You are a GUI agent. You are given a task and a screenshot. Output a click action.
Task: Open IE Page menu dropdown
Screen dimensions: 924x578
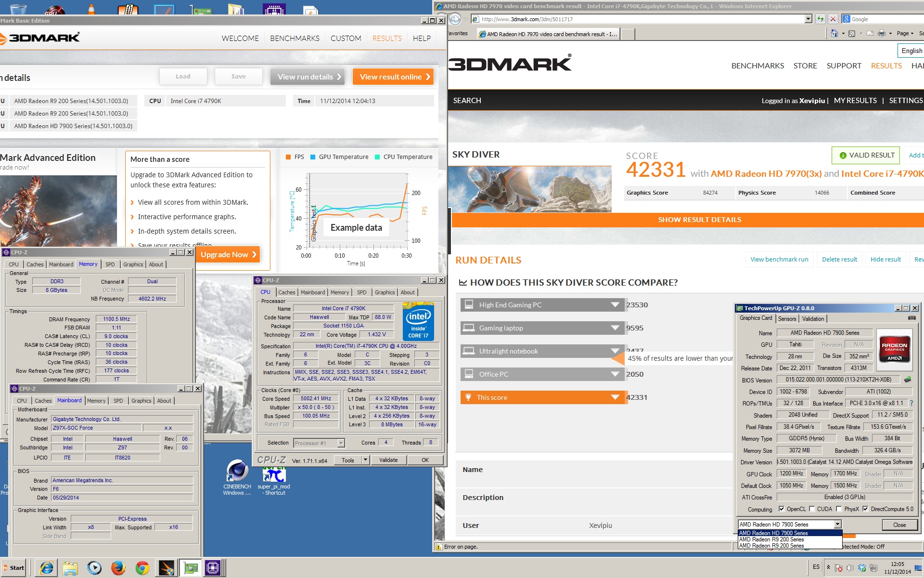point(905,33)
